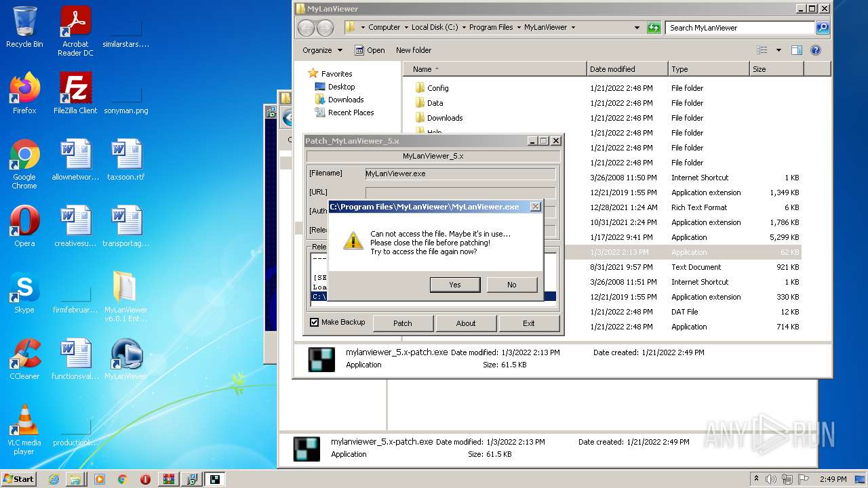Open Explorer help icon
This screenshot has height=488, width=868.
tap(816, 50)
